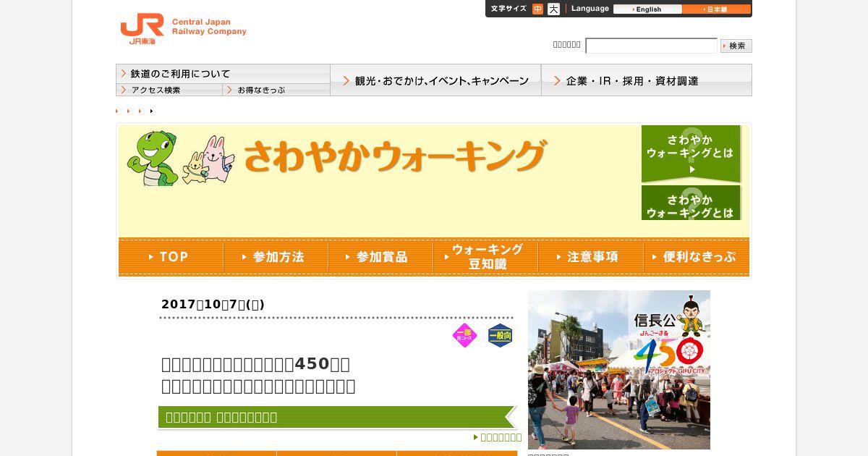The height and width of the screenshot is (456, 868).
Task: Select the 参加賞品 tab
Action: [x=380, y=256]
